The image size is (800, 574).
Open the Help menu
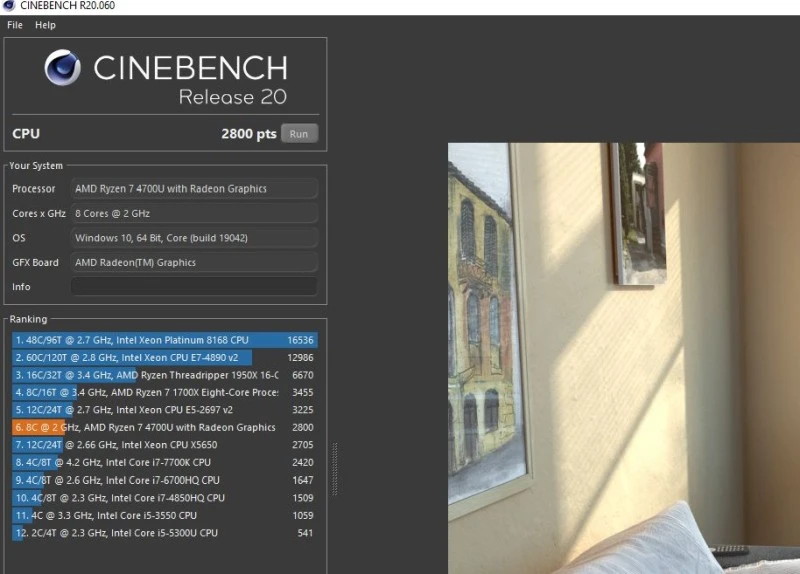point(45,25)
